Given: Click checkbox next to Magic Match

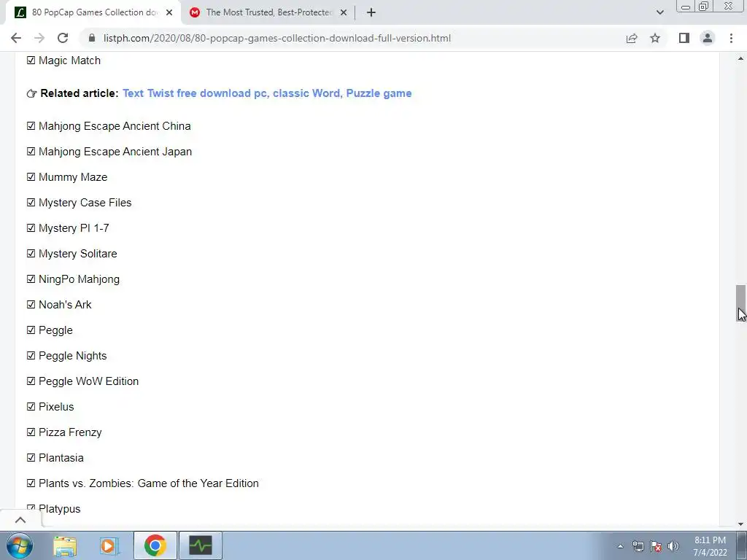Looking at the screenshot, I should coord(31,61).
